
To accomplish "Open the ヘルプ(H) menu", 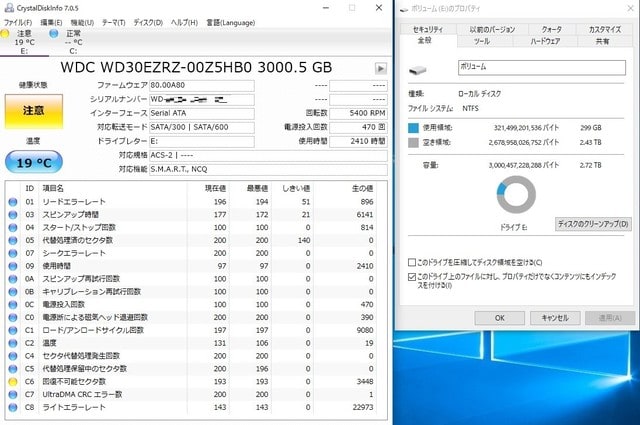I will [184, 22].
